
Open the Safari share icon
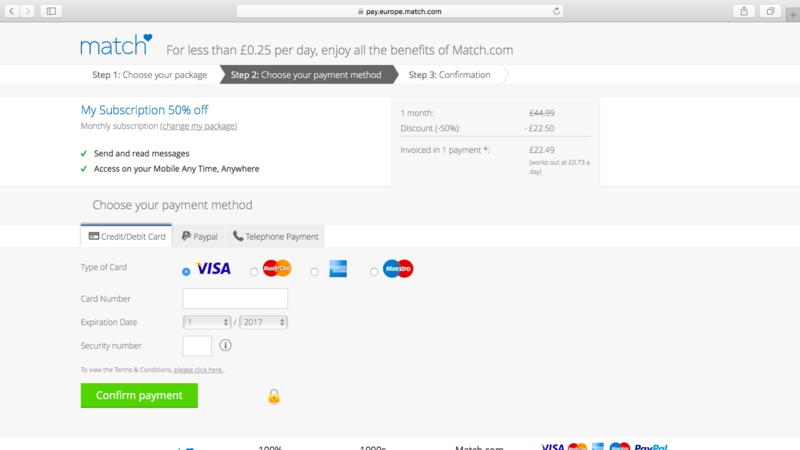(x=744, y=11)
